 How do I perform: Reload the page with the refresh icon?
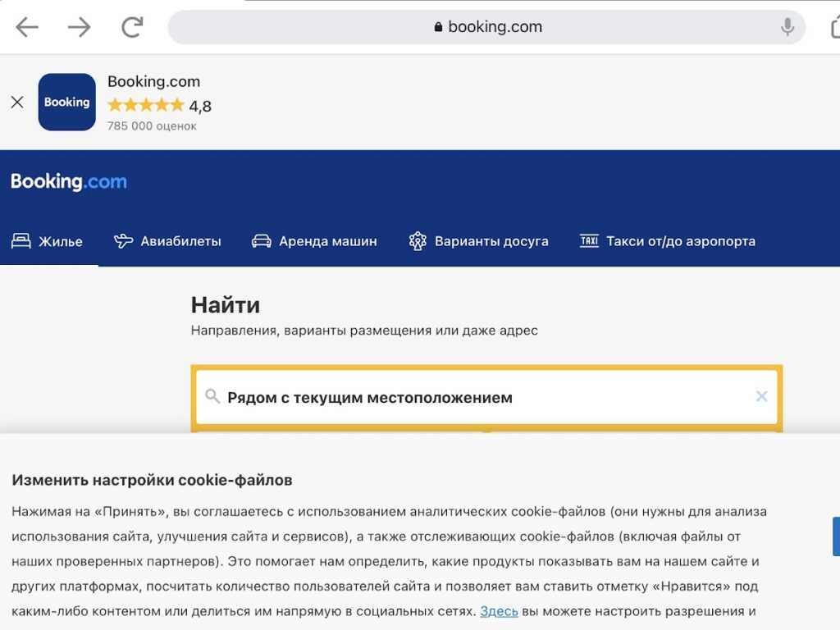point(132,27)
